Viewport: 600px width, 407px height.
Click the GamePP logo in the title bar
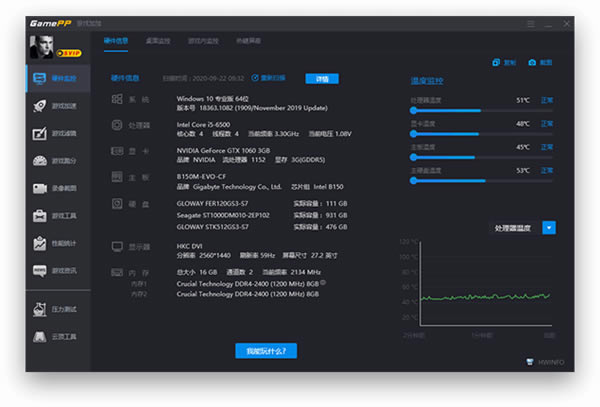pos(51,24)
